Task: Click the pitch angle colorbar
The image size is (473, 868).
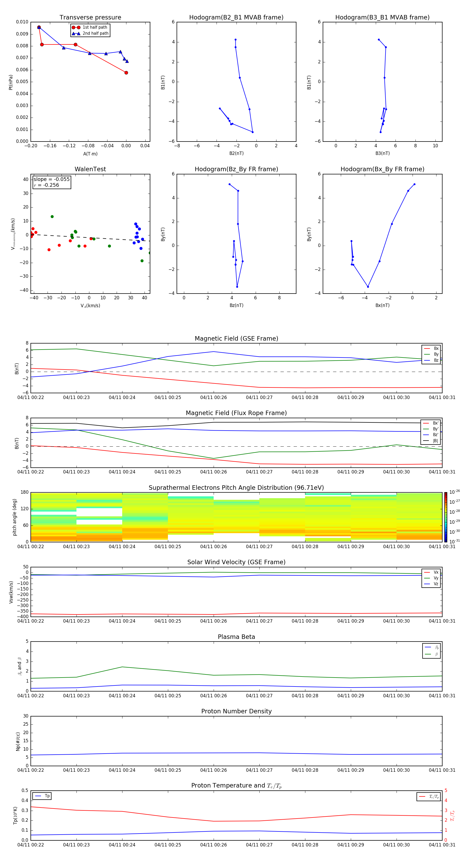Action: coord(446,517)
